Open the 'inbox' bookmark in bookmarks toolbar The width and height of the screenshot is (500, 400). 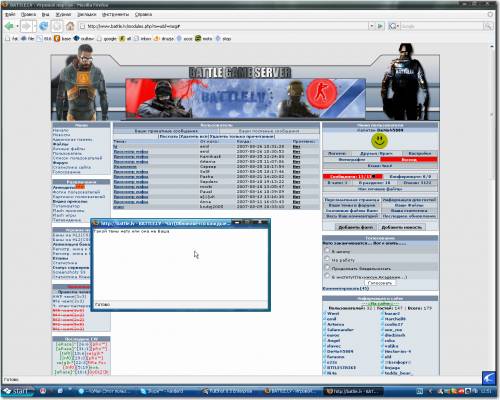click(x=143, y=39)
